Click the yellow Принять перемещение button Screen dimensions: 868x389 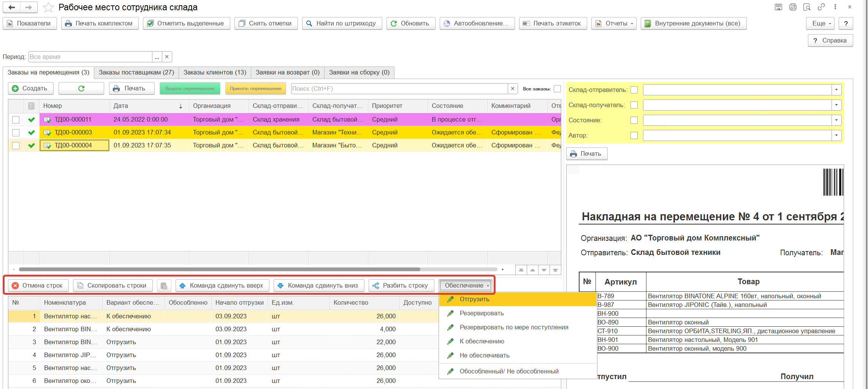(255, 89)
